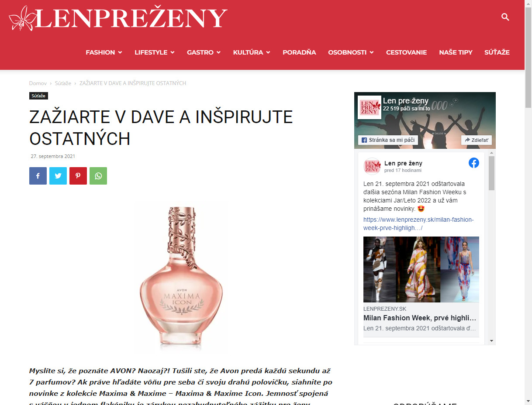Viewport: 532px width, 405px height.
Task: Share article on Facebook icon
Action: pyautogui.click(x=38, y=176)
